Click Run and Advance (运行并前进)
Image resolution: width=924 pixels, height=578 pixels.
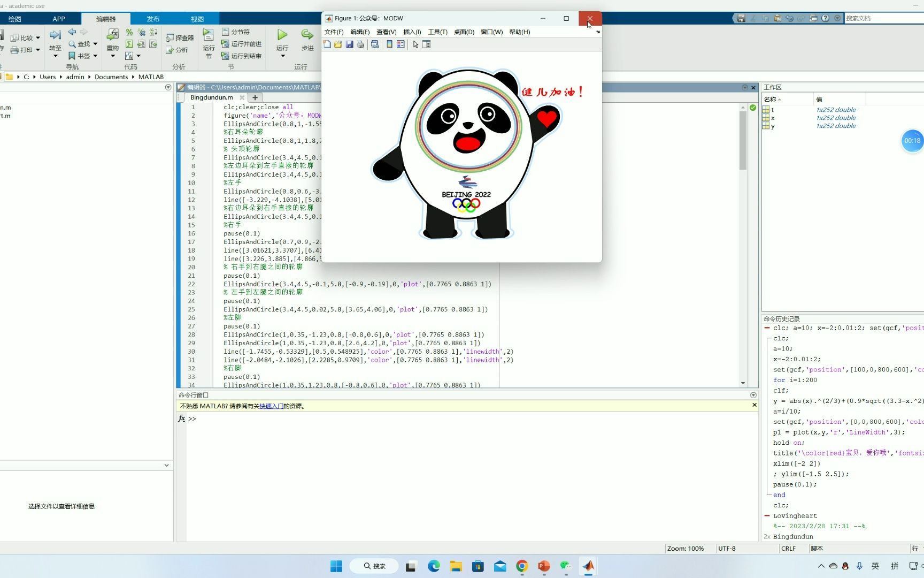[x=241, y=44]
